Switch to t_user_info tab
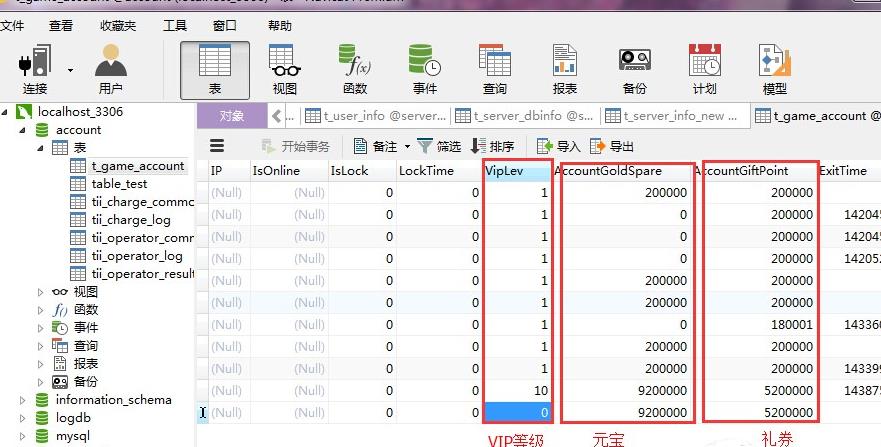 [375, 116]
